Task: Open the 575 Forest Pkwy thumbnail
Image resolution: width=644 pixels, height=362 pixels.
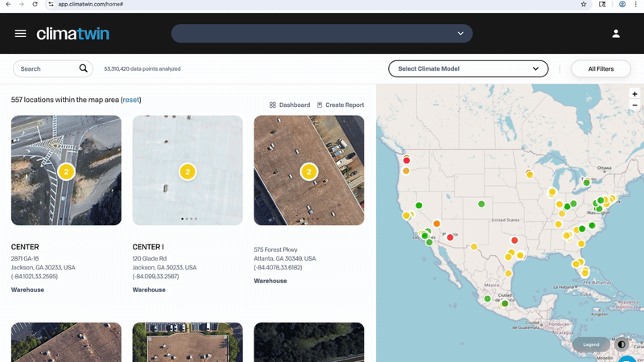Action: pos(309,170)
